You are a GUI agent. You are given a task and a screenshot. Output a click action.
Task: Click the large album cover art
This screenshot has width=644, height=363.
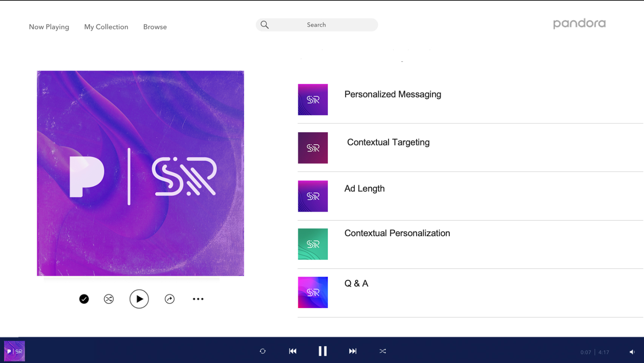tap(140, 173)
